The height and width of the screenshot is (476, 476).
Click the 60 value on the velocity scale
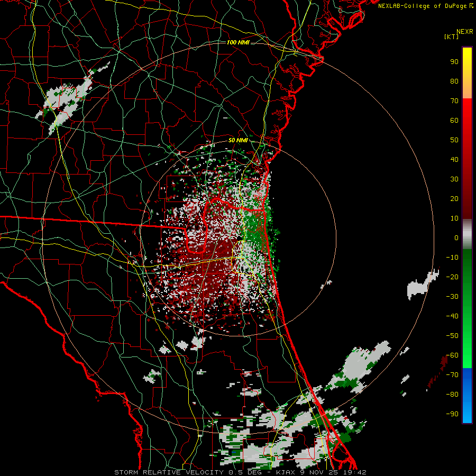click(x=454, y=121)
